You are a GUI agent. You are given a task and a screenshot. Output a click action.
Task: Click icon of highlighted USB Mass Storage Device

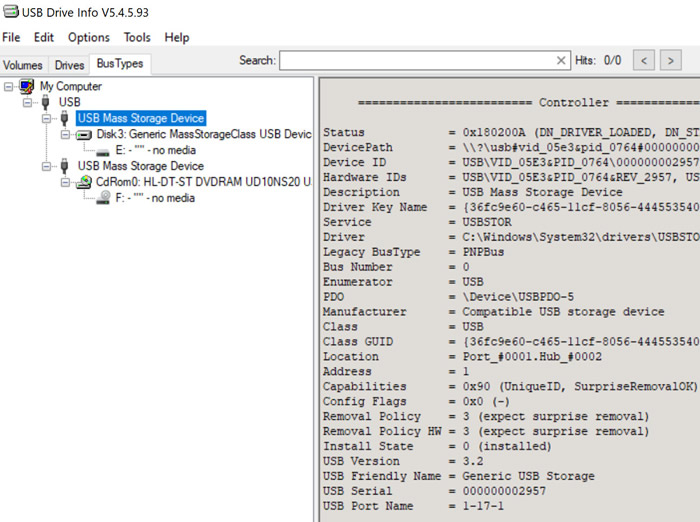[65, 118]
